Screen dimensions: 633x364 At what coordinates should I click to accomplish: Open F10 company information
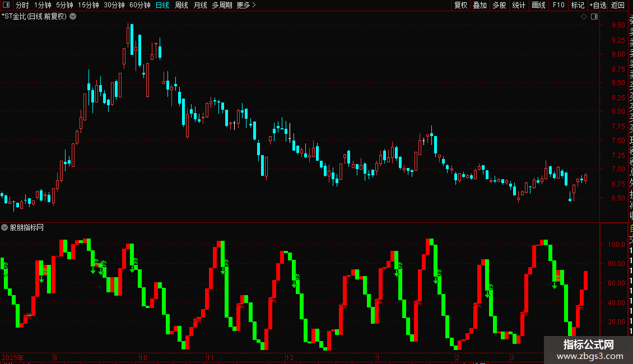click(x=558, y=5)
